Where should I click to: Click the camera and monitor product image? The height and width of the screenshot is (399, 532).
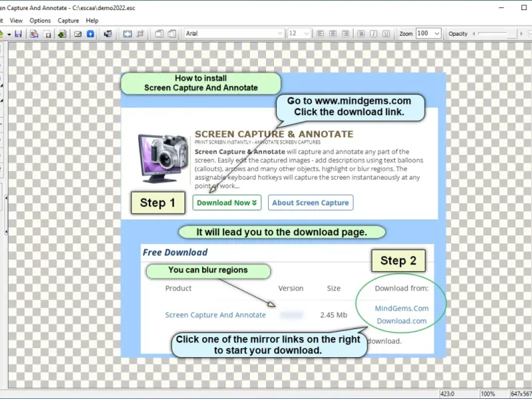pos(163,158)
